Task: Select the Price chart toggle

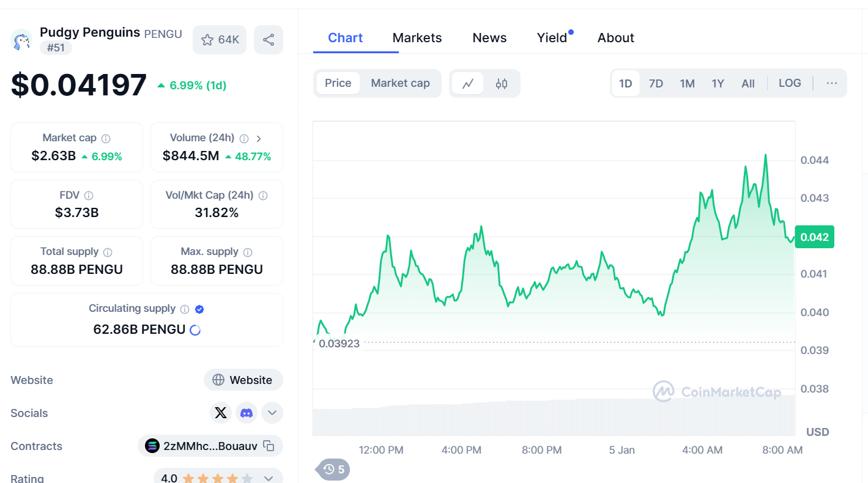Action: pos(338,83)
